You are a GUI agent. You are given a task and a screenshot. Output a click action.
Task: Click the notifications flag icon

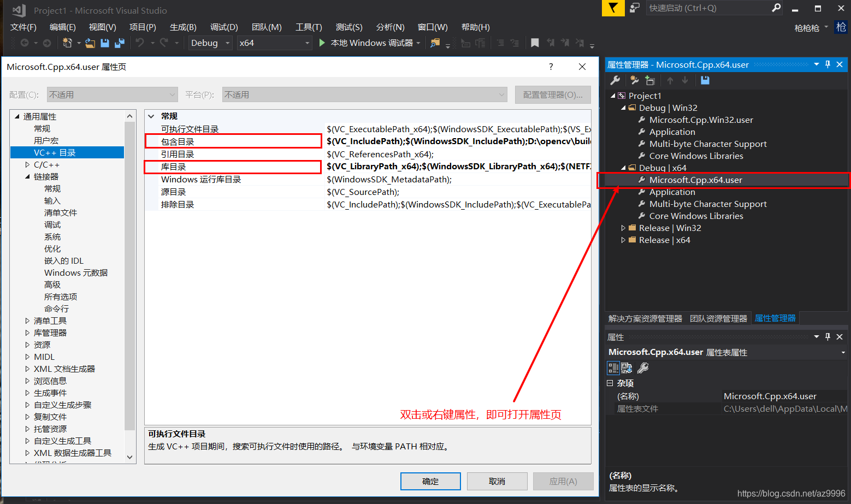click(613, 8)
